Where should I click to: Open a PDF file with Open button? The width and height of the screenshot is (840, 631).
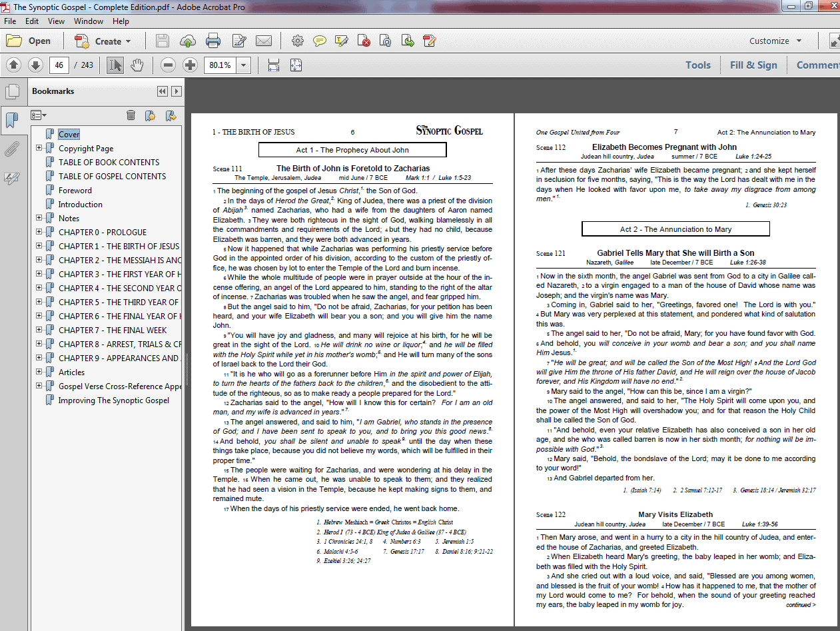29,41
